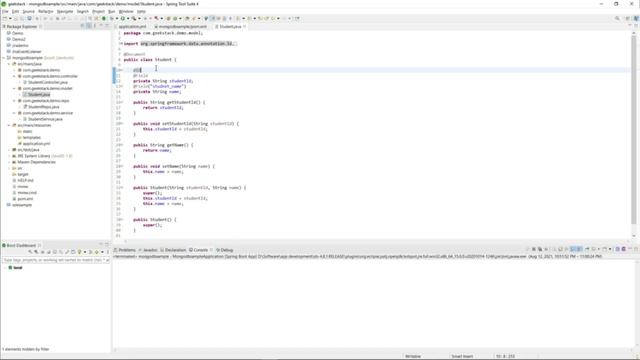Viewport: 640px width, 360px height.
Task: Open the Source menu
Action: (x=29, y=11)
